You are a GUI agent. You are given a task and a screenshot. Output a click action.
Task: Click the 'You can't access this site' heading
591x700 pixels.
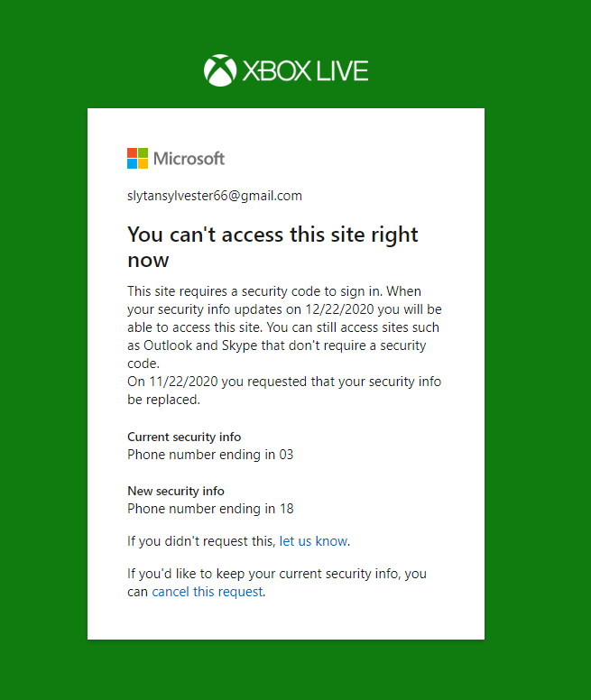coord(272,247)
